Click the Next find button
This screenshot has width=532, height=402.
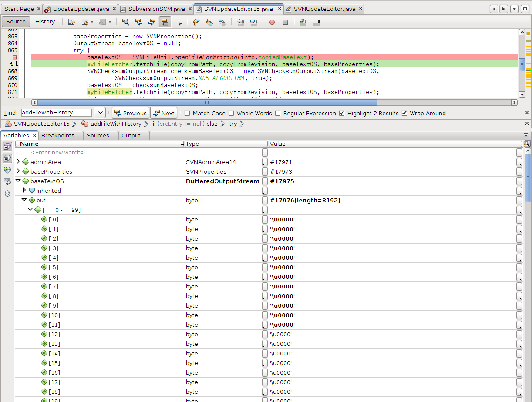click(163, 113)
